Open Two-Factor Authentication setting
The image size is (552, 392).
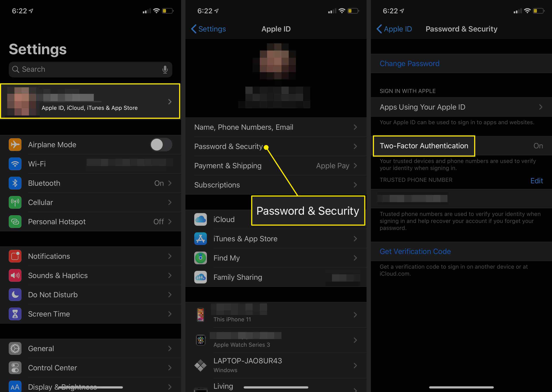[x=461, y=146]
